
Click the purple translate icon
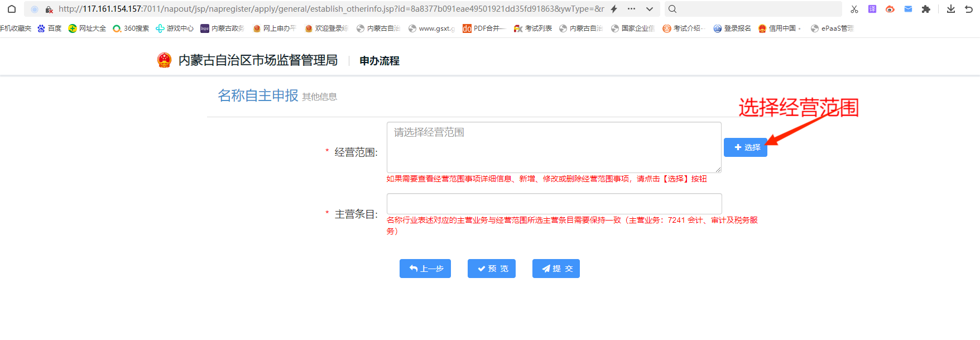872,9
